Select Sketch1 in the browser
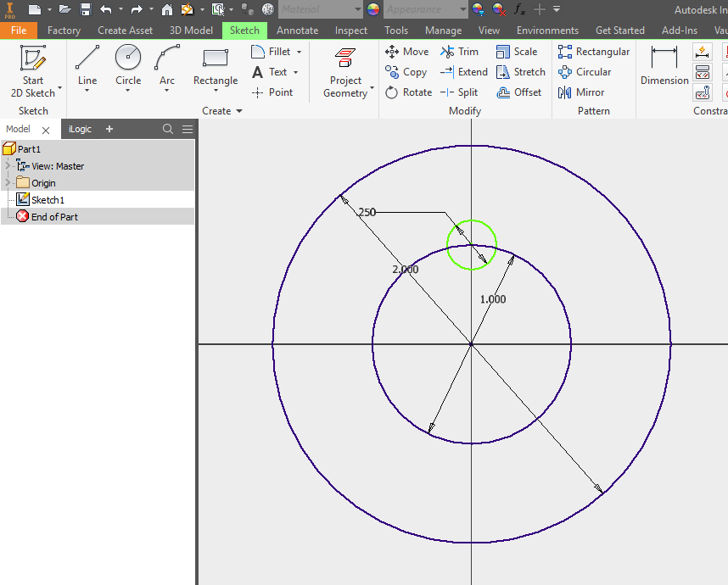 tap(48, 200)
